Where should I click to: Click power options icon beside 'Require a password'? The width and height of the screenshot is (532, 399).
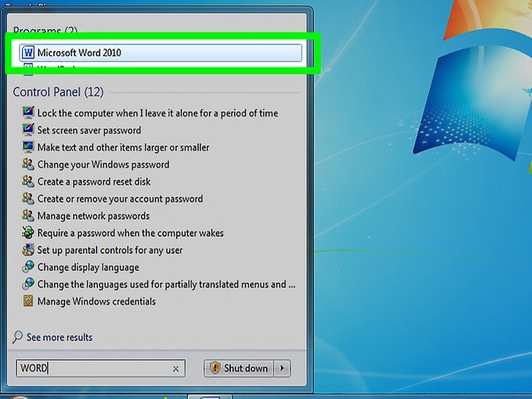(28, 232)
